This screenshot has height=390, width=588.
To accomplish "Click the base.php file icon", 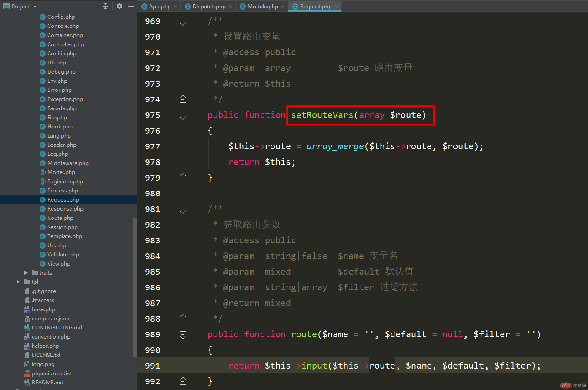I will click(27, 309).
